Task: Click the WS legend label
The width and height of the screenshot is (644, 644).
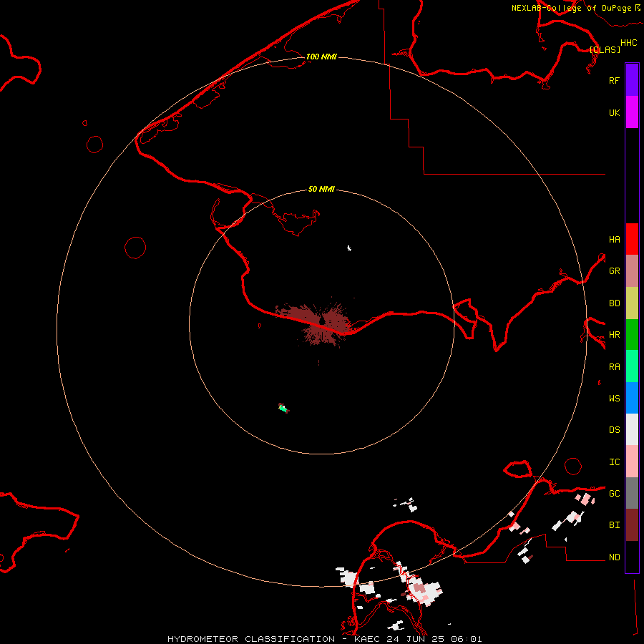Action: pos(614,398)
